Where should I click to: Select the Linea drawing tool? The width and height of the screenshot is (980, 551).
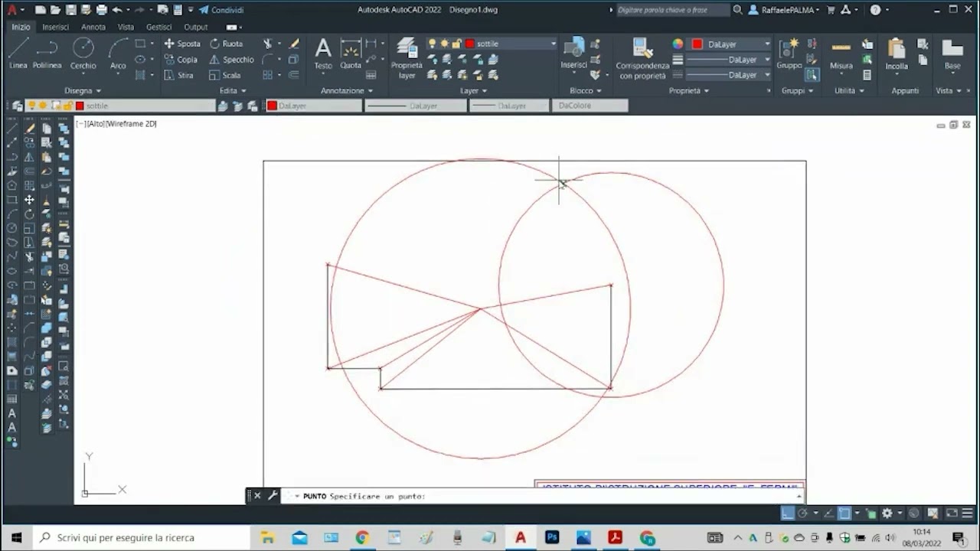(x=18, y=54)
